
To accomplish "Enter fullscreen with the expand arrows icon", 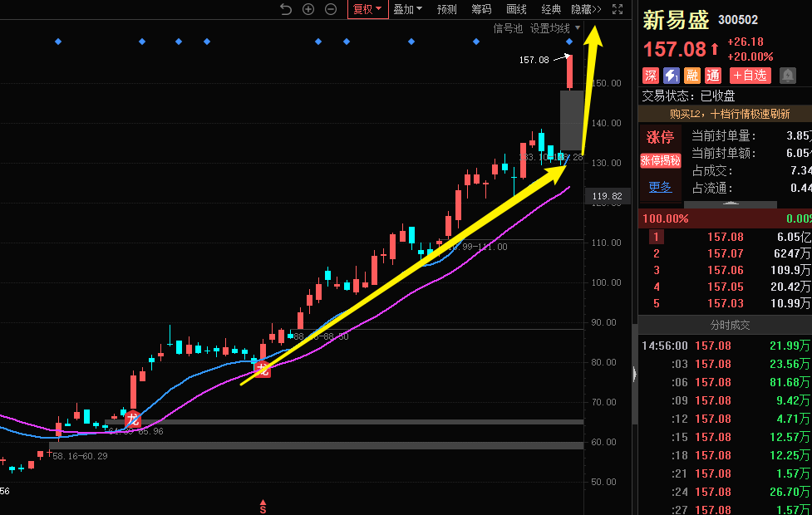I will pos(618,9).
